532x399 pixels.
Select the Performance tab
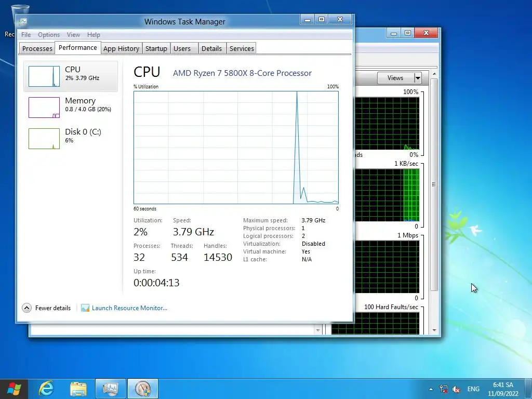pos(78,47)
